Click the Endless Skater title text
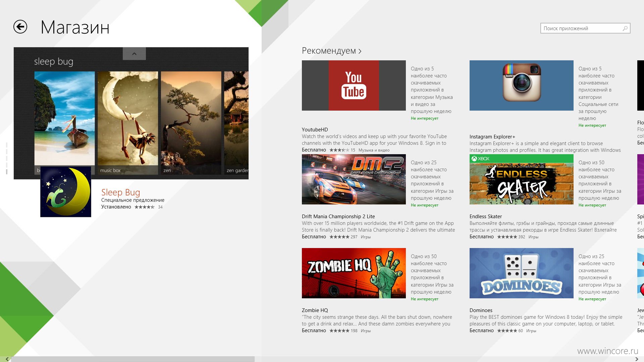644x362 pixels. coord(486,217)
